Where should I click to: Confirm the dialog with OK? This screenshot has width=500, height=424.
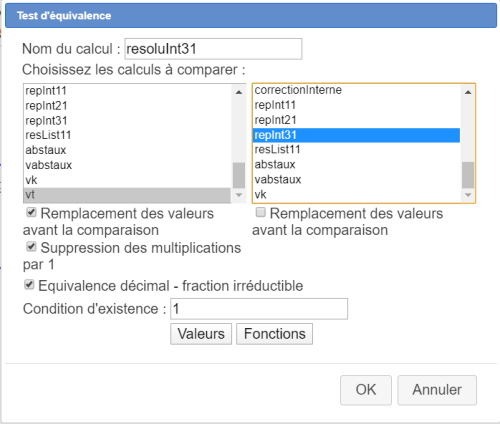pyautogui.click(x=366, y=390)
